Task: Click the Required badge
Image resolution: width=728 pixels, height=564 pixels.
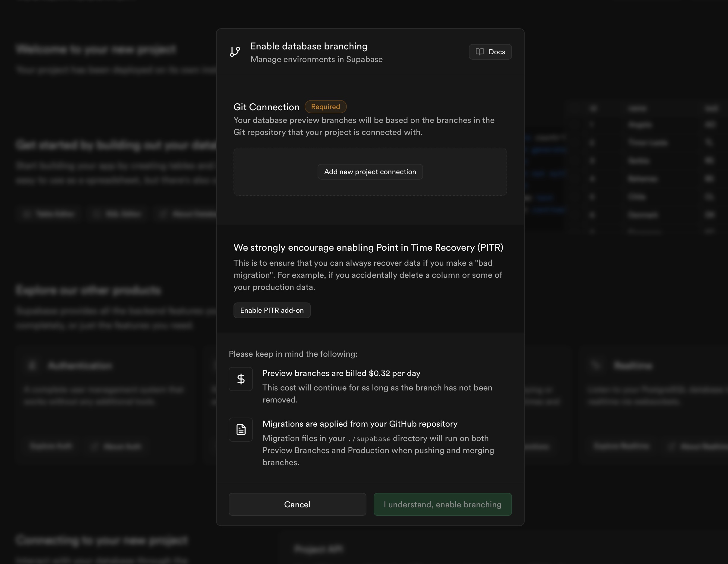Action: click(x=325, y=107)
